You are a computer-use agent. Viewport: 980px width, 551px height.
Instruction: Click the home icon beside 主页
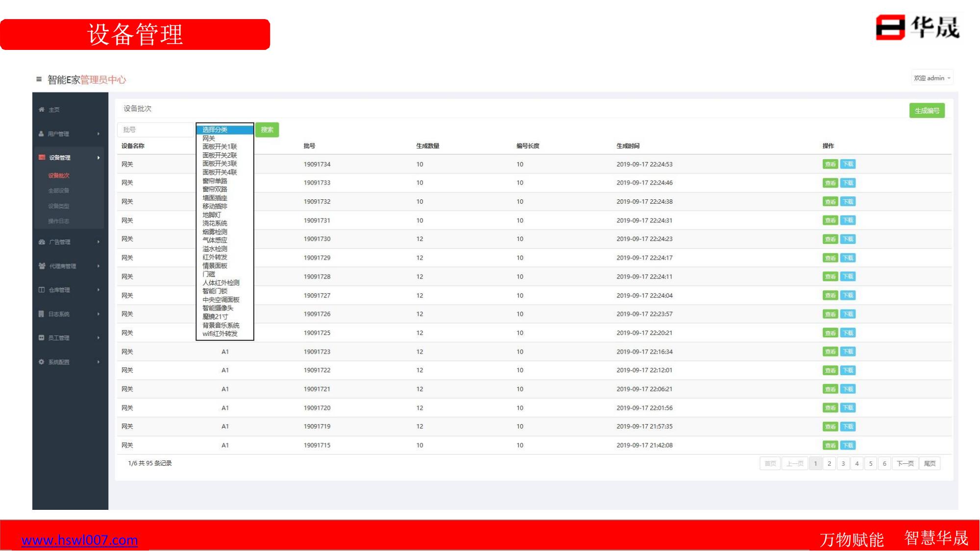pyautogui.click(x=42, y=110)
